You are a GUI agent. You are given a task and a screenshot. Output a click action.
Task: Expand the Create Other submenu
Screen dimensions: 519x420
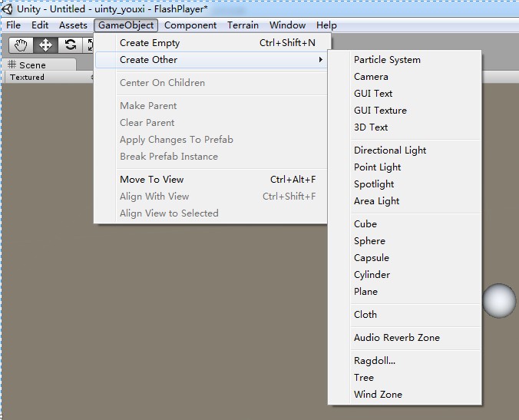[x=211, y=60]
